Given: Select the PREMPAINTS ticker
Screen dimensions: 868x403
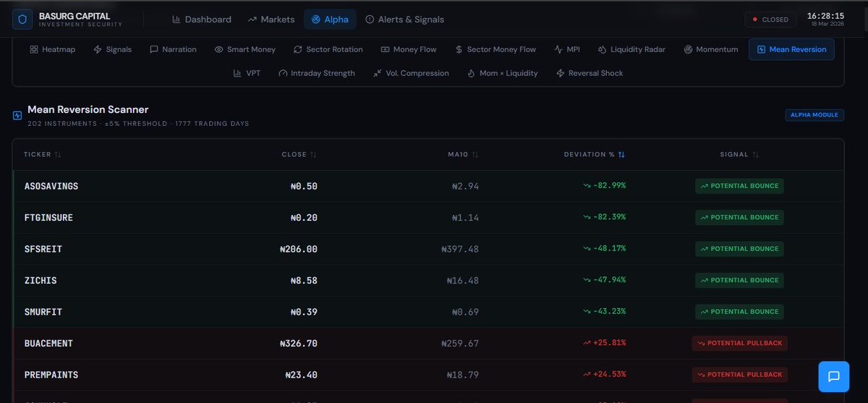Looking at the screenshot, I should click(x=51, y=375).
